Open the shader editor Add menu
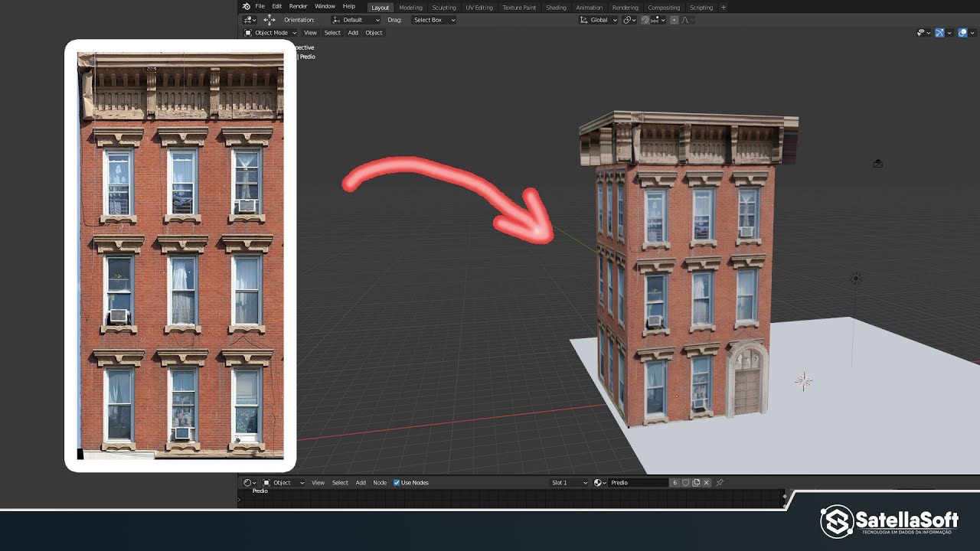The image size is (980, 551). [361, 483]
